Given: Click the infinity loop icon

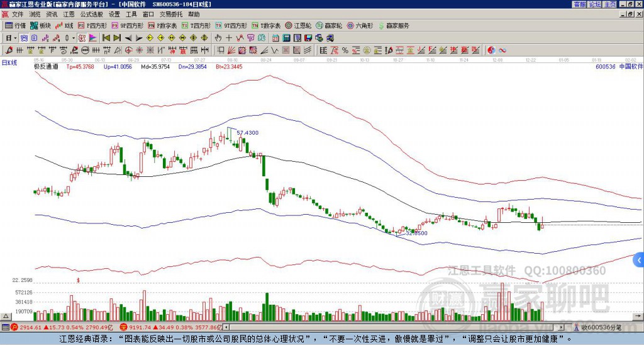Looking at the screenshot, I should tap(502, 50).
